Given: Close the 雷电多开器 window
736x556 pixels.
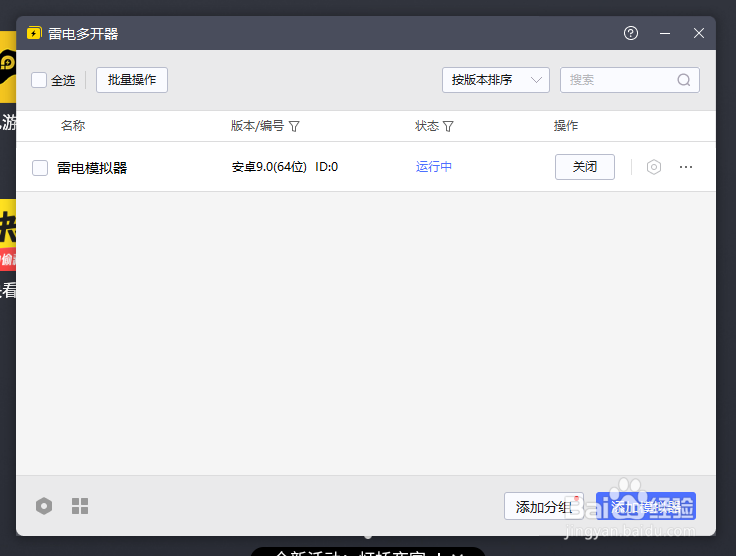Looking at the screenshot, I should (x=698, y=33).
